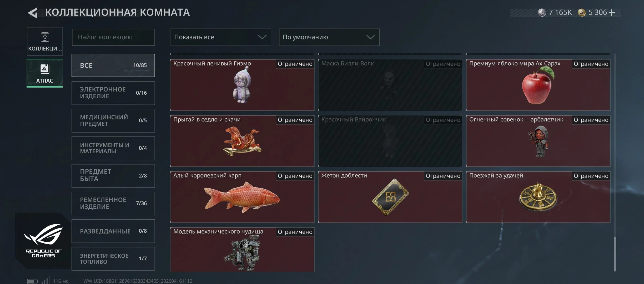Open the Коллекци... sidebar section
The image size is (644, 284).
[45, 41]
